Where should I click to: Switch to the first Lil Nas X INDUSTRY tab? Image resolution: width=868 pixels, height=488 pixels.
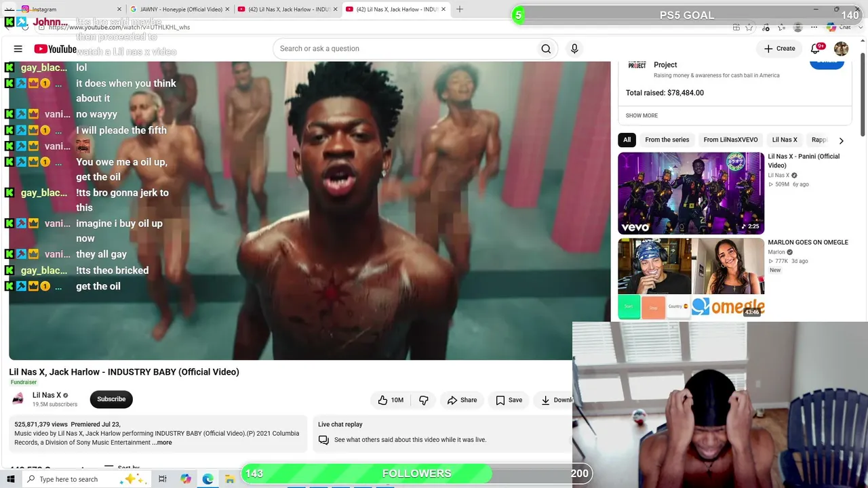point(287,9)
